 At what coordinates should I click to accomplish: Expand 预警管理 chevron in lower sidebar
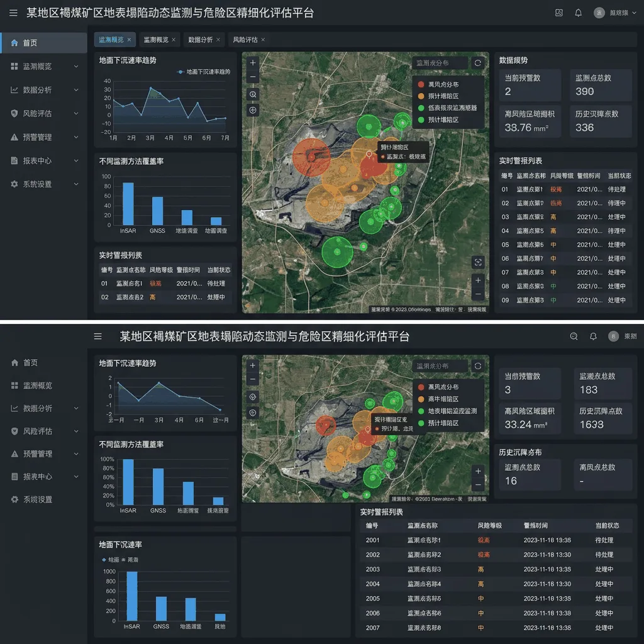pos(76,454)
